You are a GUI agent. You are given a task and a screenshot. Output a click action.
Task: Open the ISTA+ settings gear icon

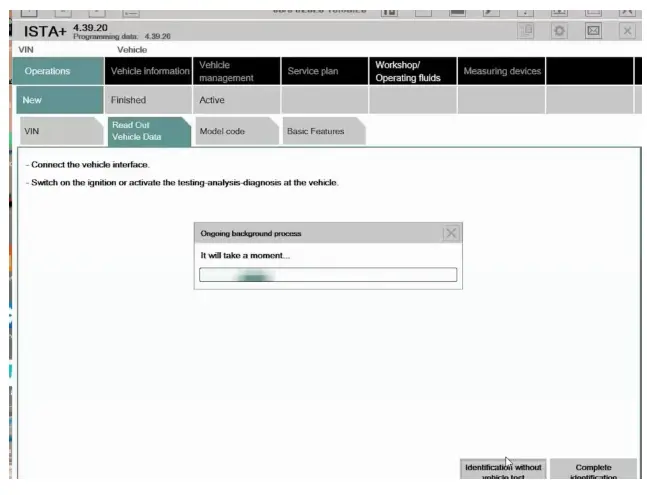pos(559,31)
